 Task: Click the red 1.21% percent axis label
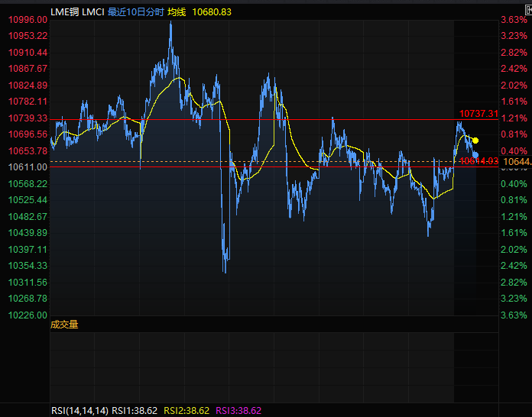point(514,118)
